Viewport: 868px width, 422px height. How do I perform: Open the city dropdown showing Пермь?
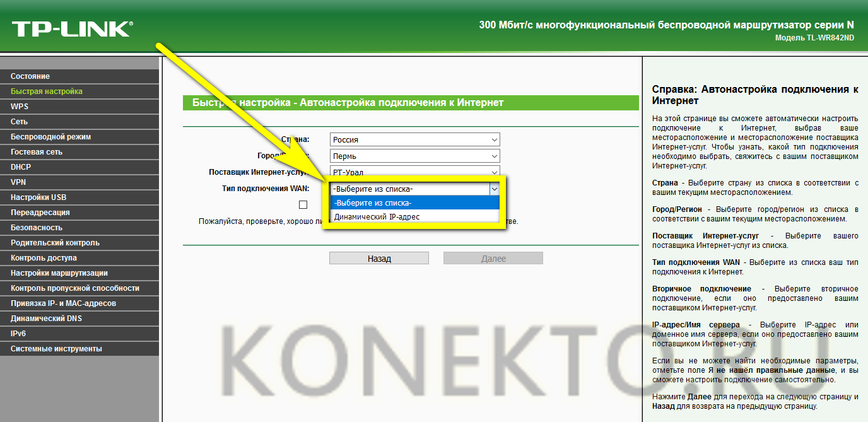click(x=414, y=156)
